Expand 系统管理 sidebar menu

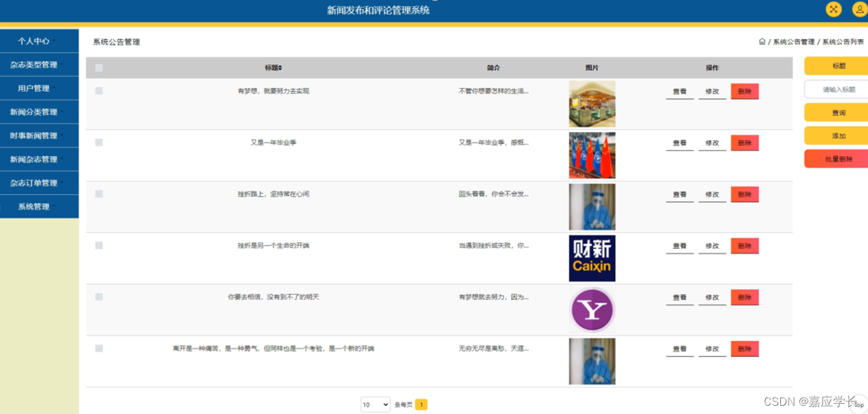click(x=39, y=207)
